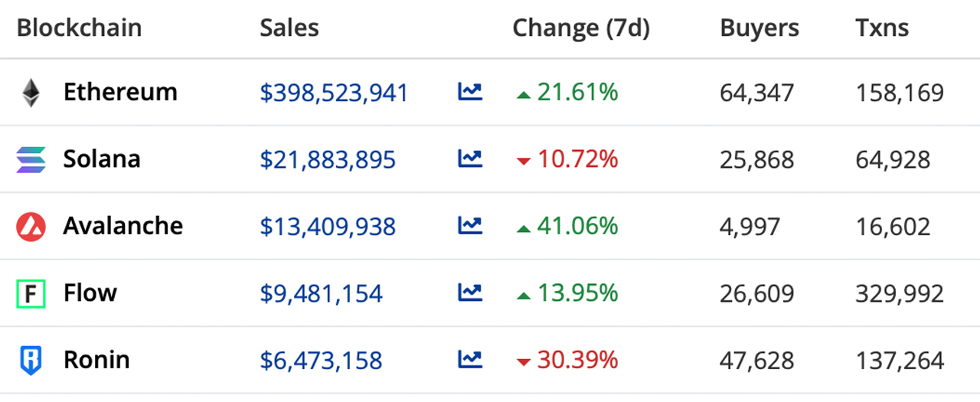Viewport: 980px width, 402px height.
Task: Open Solana sales figure $21,883,895
Action: (328, 159)
